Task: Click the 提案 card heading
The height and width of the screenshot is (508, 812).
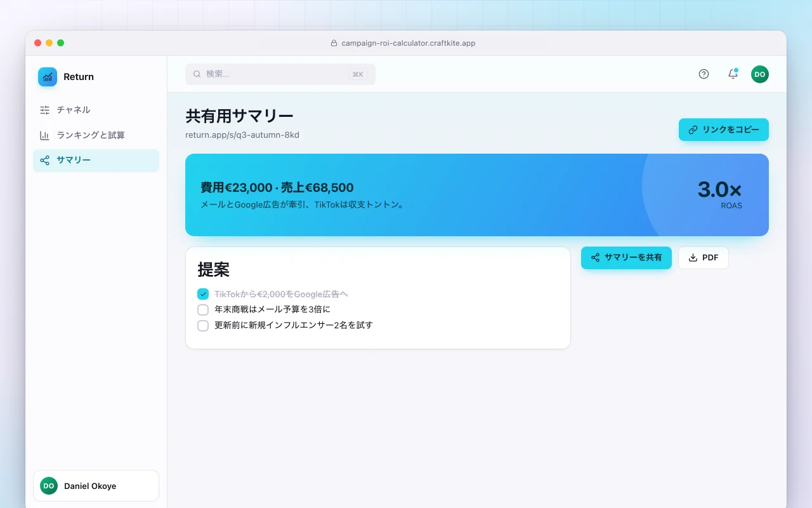Action: pyautogui.click(x=214, y=269)
